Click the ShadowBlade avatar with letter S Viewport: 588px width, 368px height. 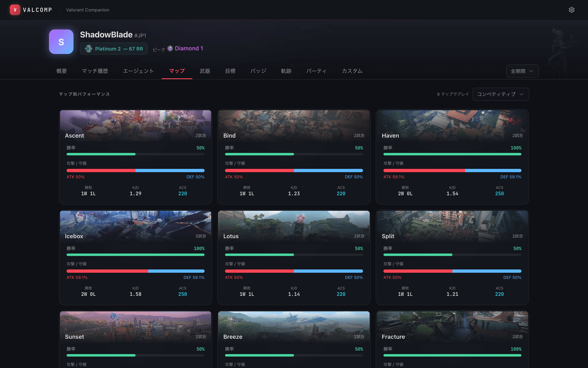(x=61, y=42)
